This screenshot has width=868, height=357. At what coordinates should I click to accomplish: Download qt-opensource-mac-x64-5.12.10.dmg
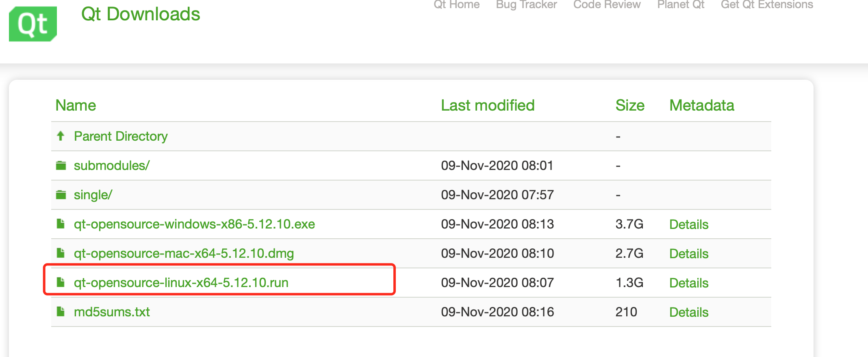coord(184,253)
